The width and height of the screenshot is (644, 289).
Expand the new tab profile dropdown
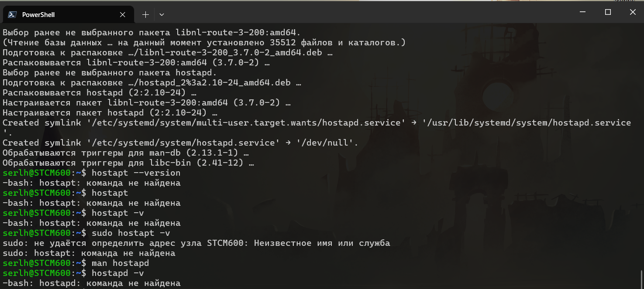pos(162,14)
